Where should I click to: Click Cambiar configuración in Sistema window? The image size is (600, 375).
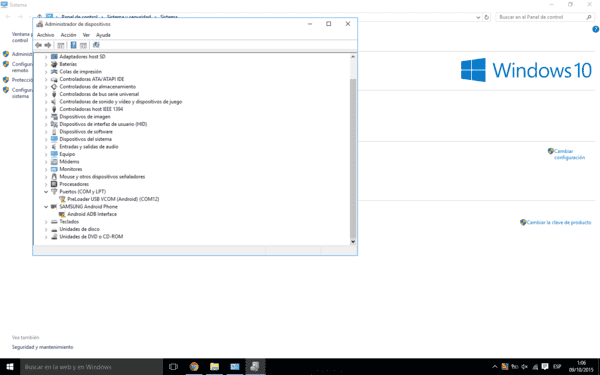click(569, 154)
